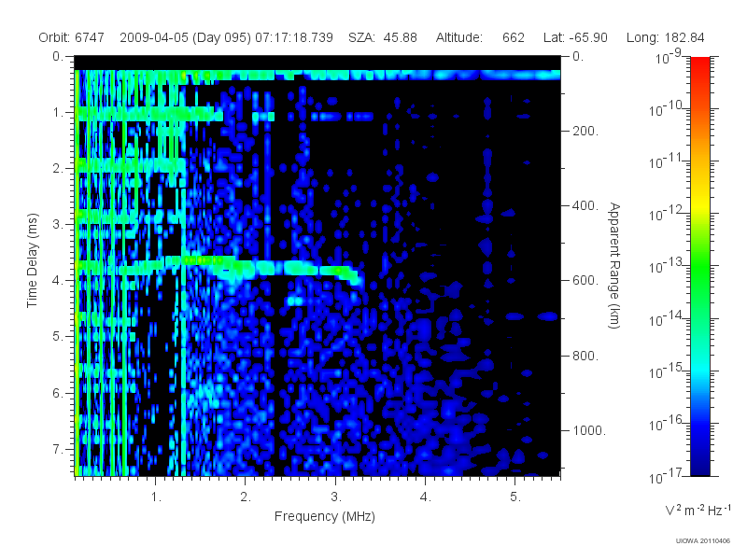
Task: Click the '600.' Apparent Range tick label
Action: click(585, 280)
